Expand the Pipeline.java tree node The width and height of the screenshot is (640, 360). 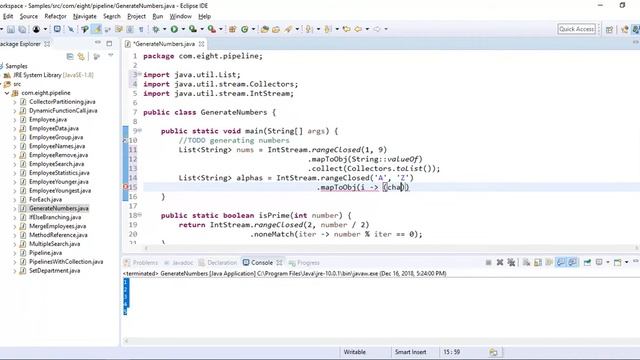[x=15, y=253]
